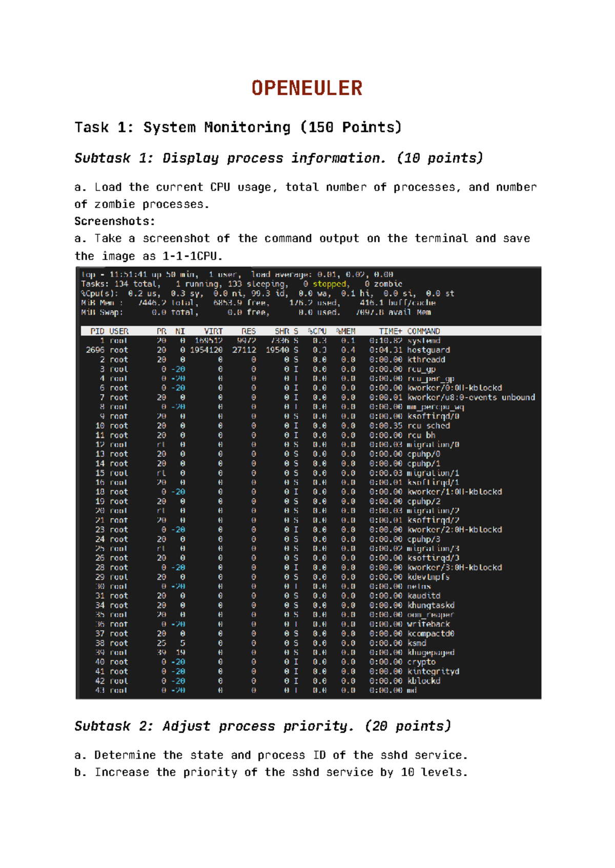The image size is (615, 868).
Task: Click the 'MiB Mem' line in terminal
Action: (258, 303)
